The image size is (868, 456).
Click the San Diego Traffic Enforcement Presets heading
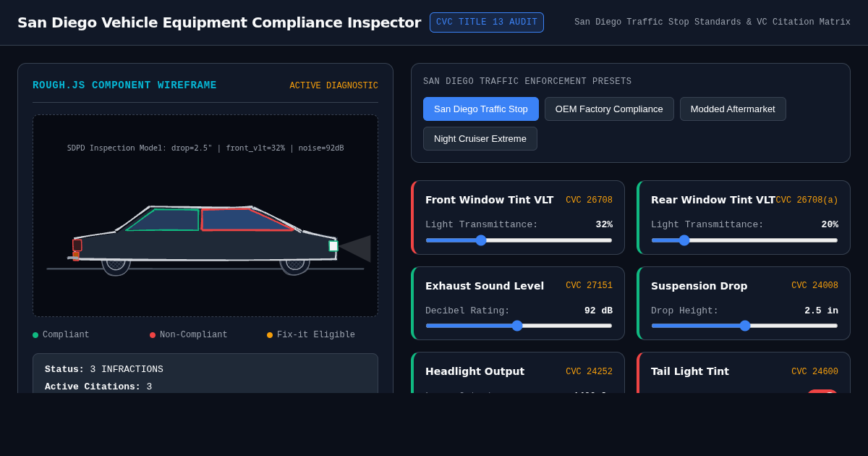point(527,82)
